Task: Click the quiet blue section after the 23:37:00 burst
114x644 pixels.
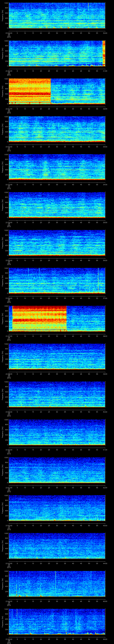Action: click(86, 318)
